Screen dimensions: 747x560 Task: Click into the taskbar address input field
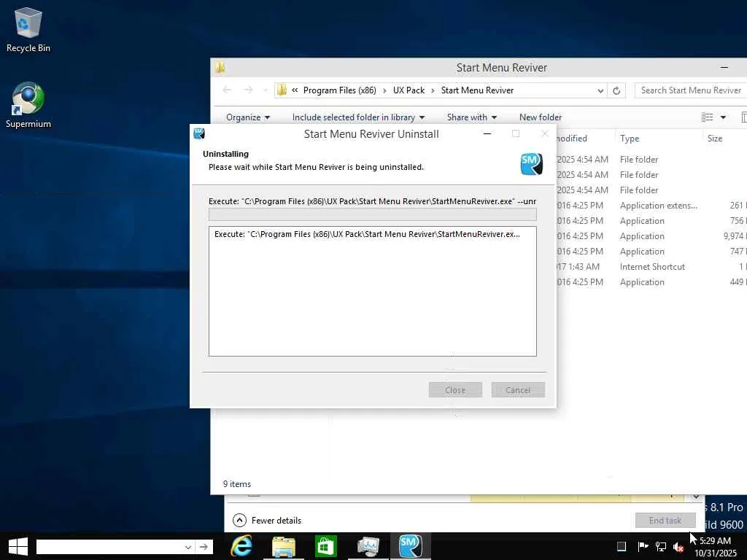(109, 547)
